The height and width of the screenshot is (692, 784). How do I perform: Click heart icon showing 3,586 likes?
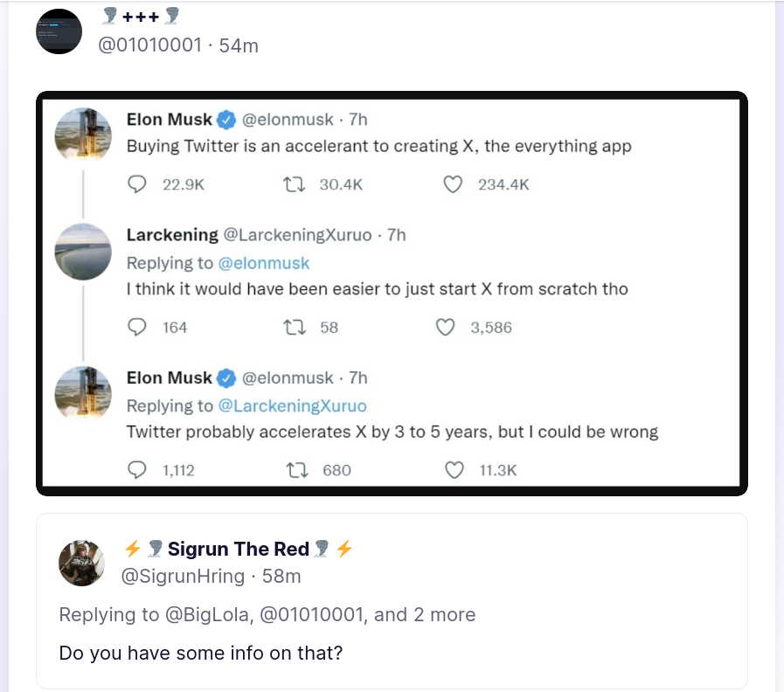(446, 328)
